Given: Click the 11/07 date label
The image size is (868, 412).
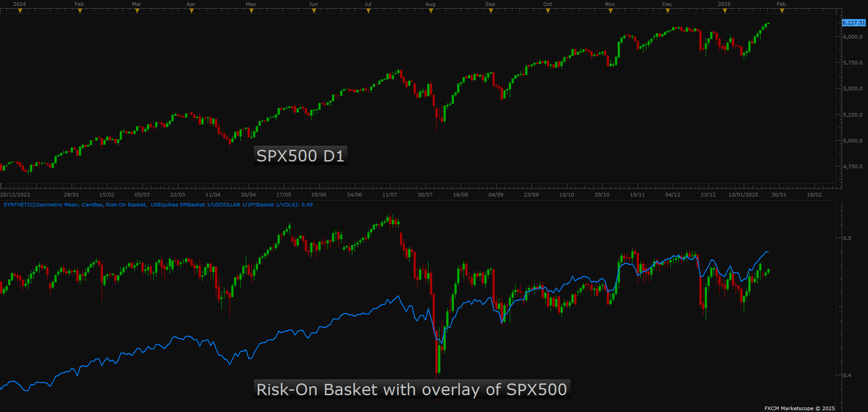Looking at the screenshot, I should click(x=390, y=195).
